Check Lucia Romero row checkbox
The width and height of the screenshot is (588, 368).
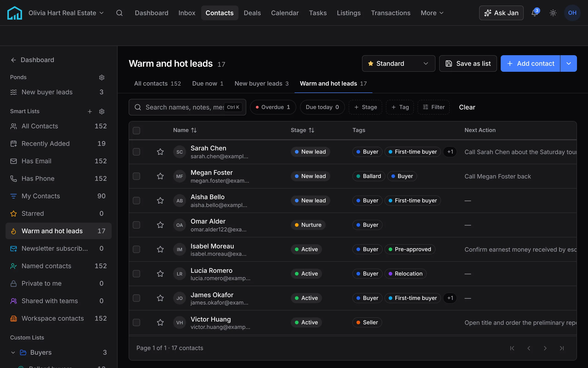click(136, 274)
